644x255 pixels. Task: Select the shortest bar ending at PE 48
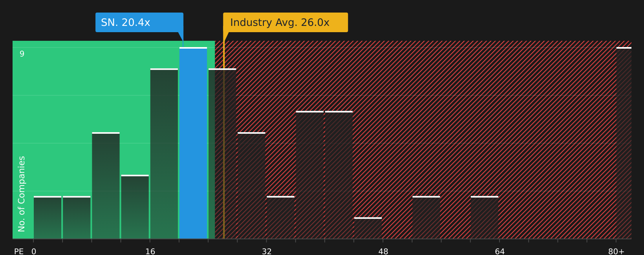[x=368, y=228]
